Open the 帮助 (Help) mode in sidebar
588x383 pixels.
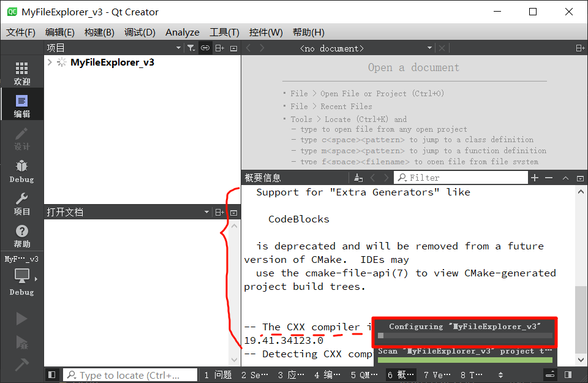[22, 237]
